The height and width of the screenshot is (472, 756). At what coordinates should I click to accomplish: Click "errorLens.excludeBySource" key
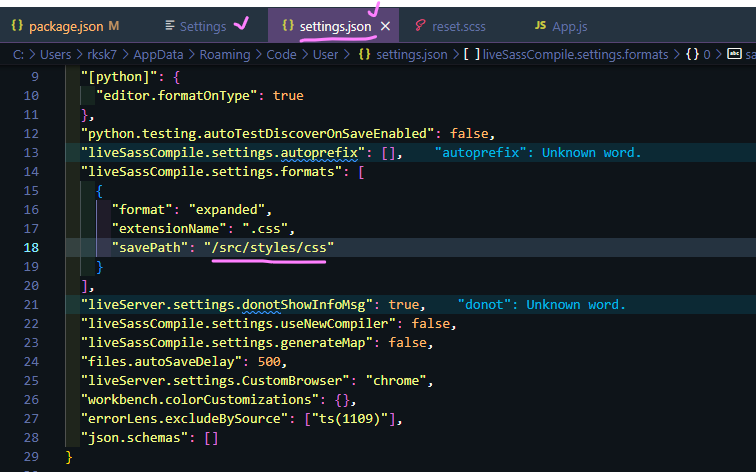[185, 418]
